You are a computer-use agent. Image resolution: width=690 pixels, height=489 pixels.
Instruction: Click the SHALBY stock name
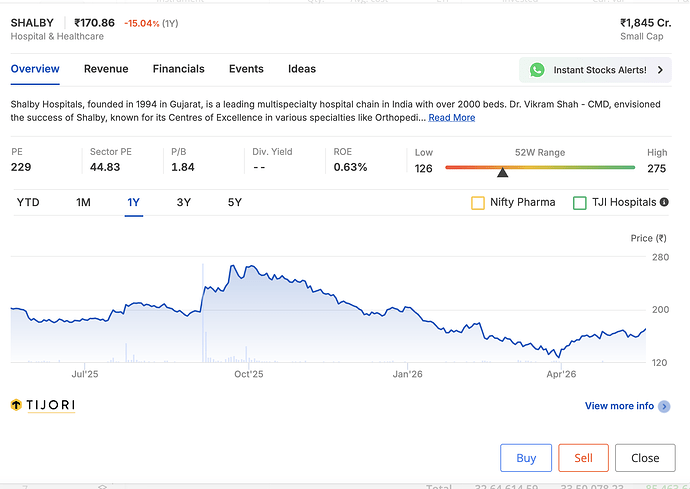[x=32, y=23]
